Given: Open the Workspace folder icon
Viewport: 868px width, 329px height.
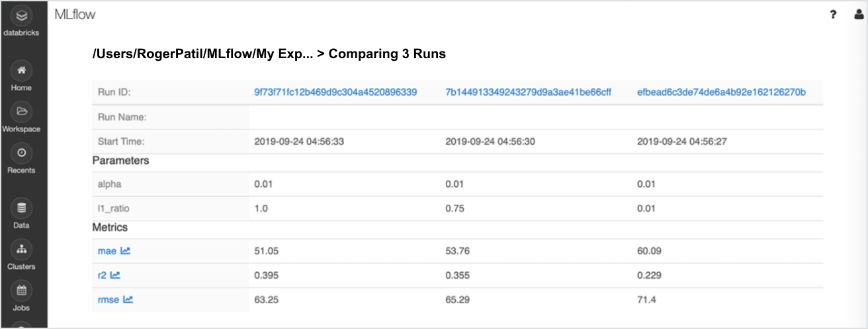Looking at the screenshot, I should point(21,111).
